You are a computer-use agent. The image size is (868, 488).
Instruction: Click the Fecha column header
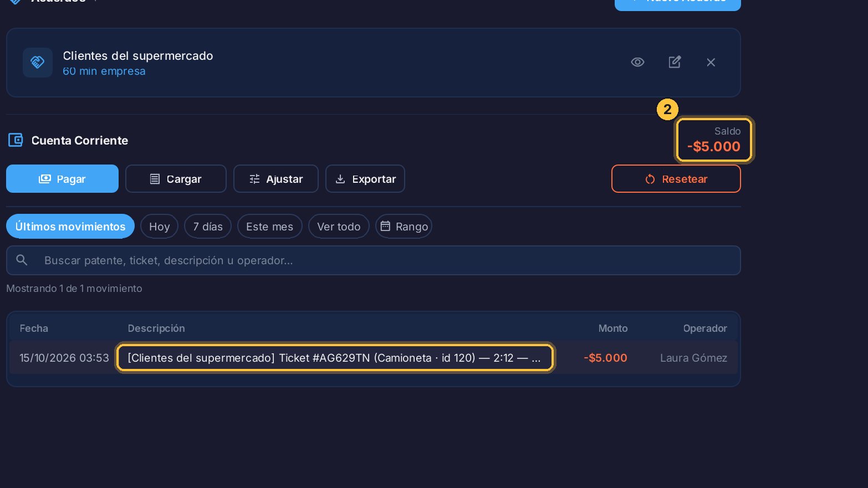click(x=34, y=328)
